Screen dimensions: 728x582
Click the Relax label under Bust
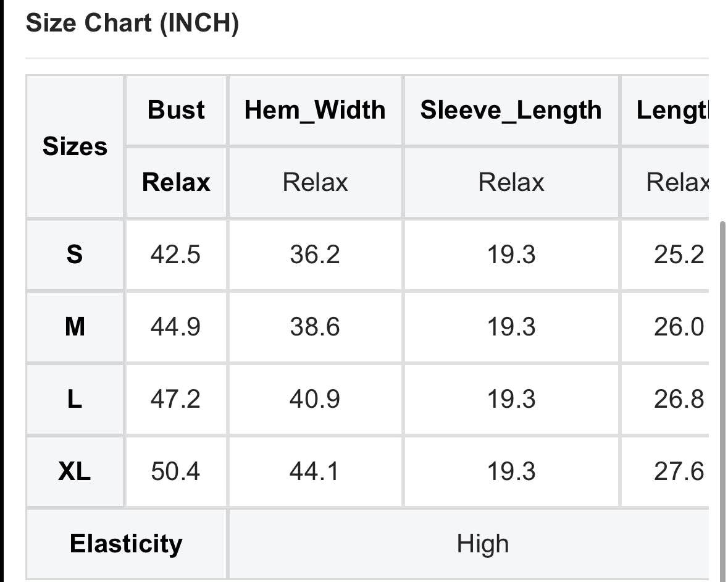pos(176,182)
